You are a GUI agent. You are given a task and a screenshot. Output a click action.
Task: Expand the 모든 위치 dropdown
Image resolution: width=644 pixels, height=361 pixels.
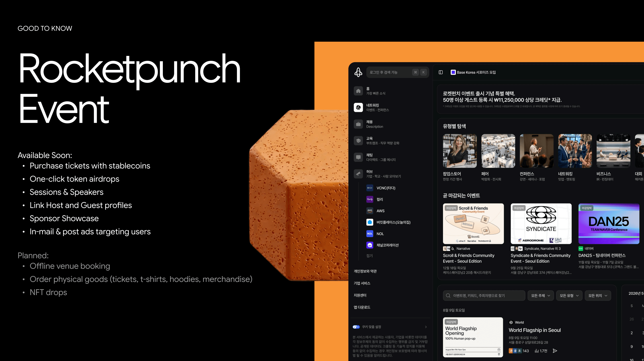[597, 295]
